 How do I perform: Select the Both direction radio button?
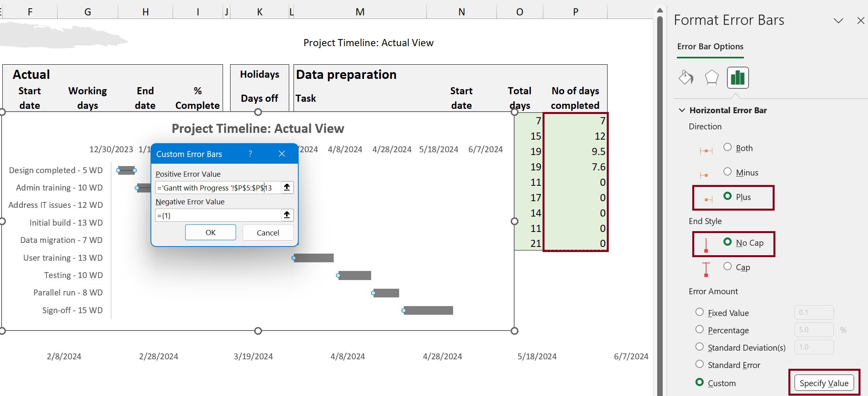pos(727,148)
